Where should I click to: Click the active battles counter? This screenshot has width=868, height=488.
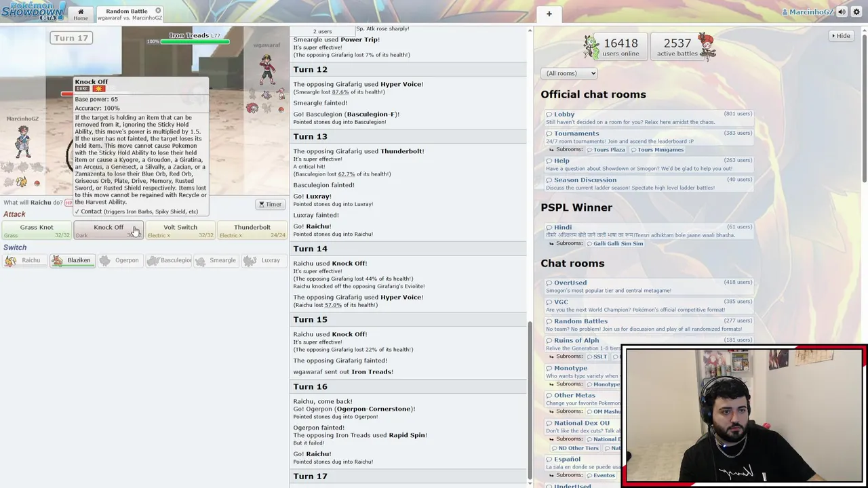[x=684, y=47]
